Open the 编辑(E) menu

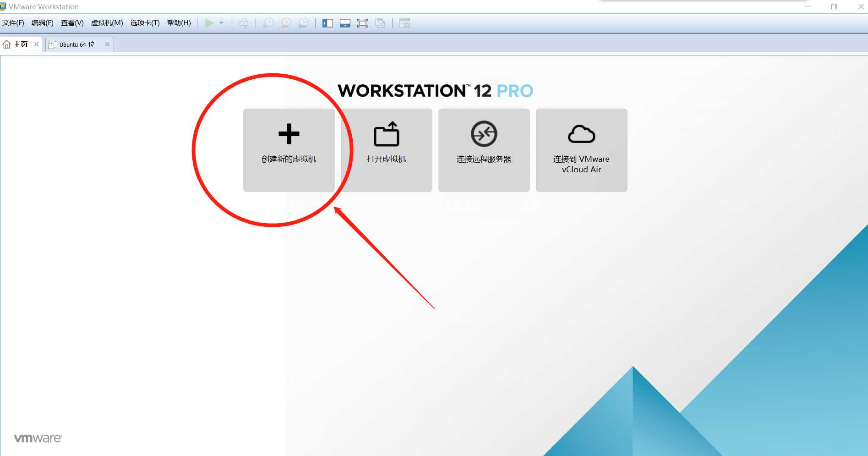(43, 23)
